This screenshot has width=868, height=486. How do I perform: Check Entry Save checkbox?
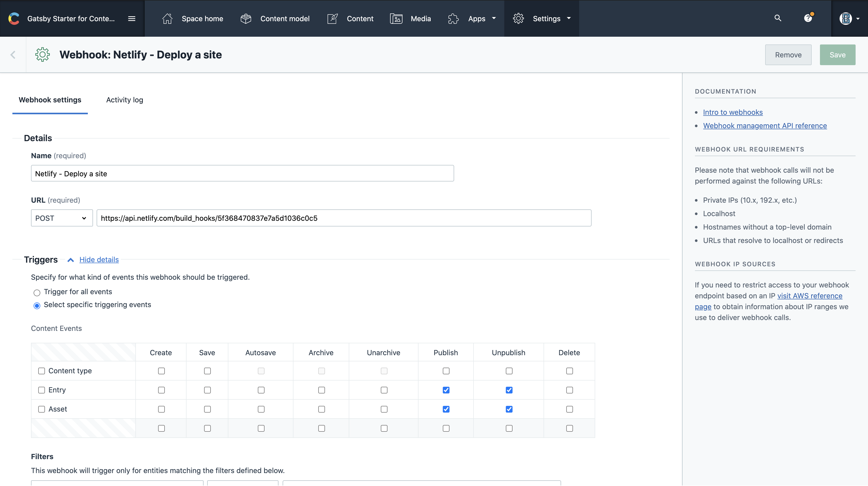[207, 390]
